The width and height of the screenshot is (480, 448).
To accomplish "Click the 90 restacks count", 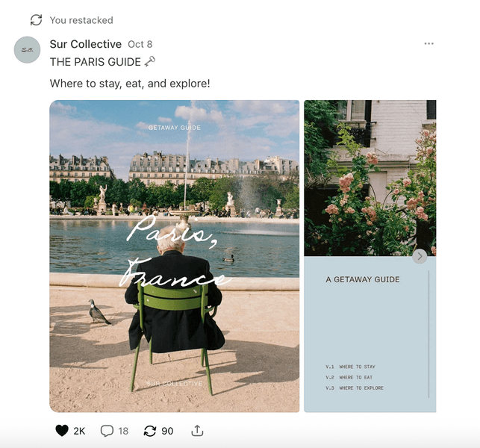I will pos(167,431).
